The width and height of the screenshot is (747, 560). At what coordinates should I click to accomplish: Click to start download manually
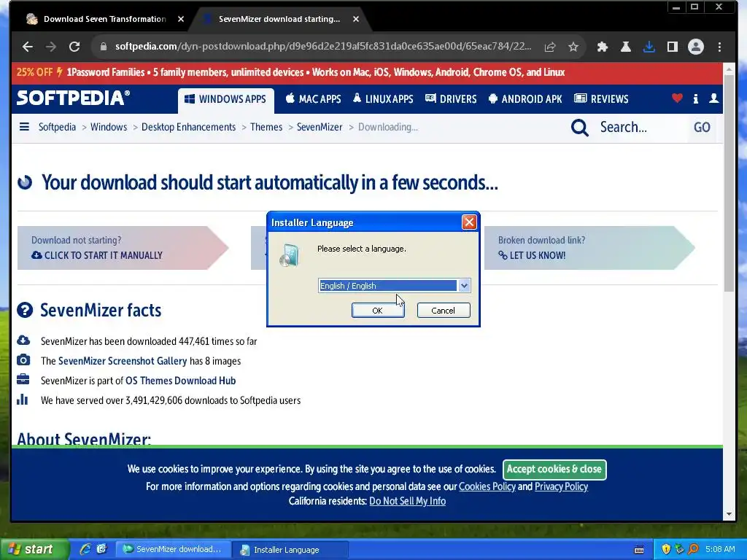pos(97,255)
